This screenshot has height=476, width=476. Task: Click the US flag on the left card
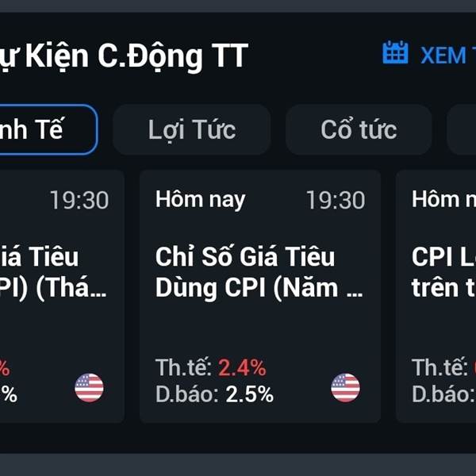click(x=89, y=388)
